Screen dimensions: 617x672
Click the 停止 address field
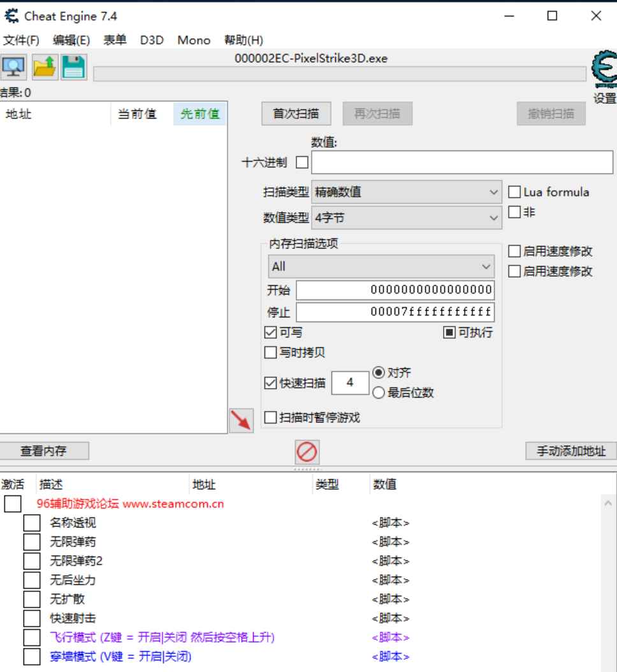pyautogui.click(x=395, y=312)
